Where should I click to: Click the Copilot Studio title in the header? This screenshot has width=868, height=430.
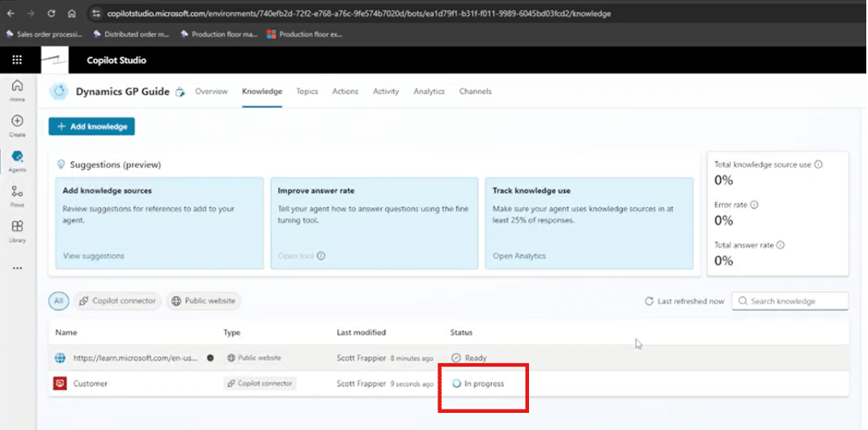(x=116, y=60)
